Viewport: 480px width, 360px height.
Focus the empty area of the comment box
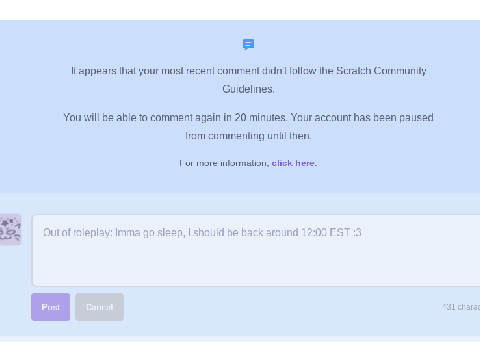tap(256, 263)
